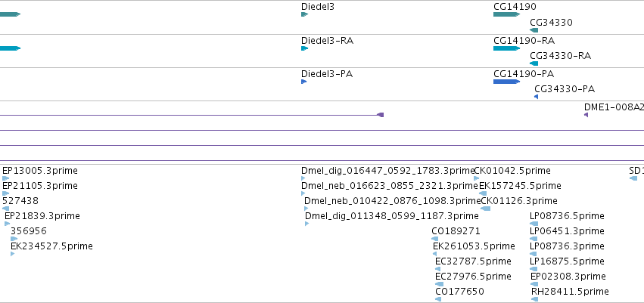
Task: Click the EC32787.5prime EST glyph
Action: pos(438,270)
